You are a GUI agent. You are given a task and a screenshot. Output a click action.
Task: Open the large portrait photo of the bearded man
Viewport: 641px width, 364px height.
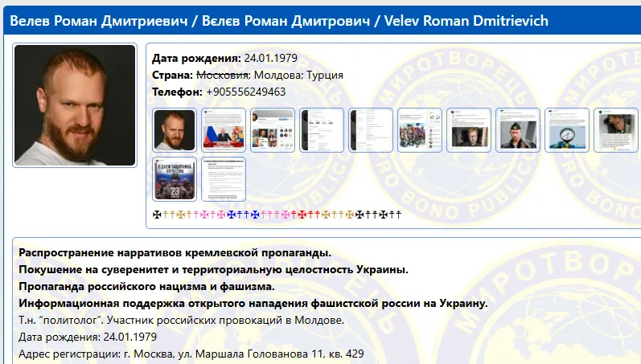[x=75, y=105]
